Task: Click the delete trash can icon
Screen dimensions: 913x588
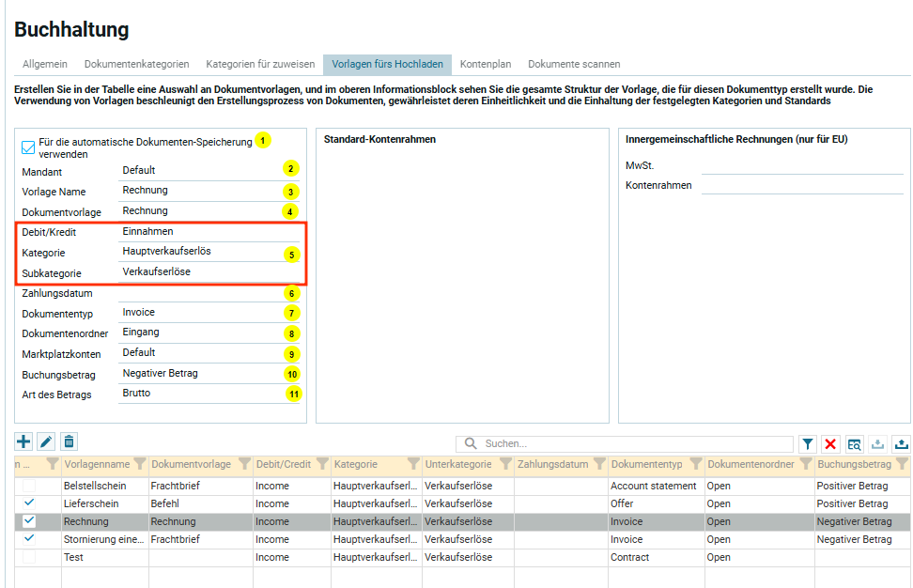Action: (x=69, y=441)
